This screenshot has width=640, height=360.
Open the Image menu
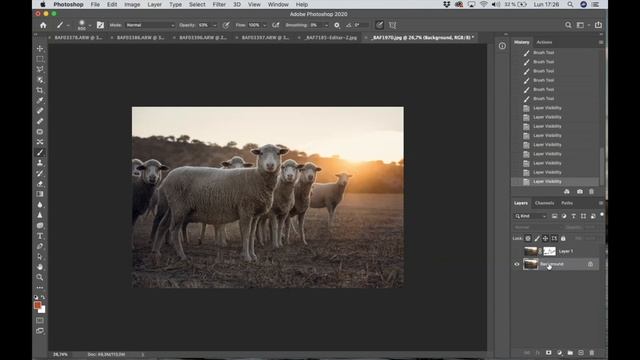[x=132, y=4]
